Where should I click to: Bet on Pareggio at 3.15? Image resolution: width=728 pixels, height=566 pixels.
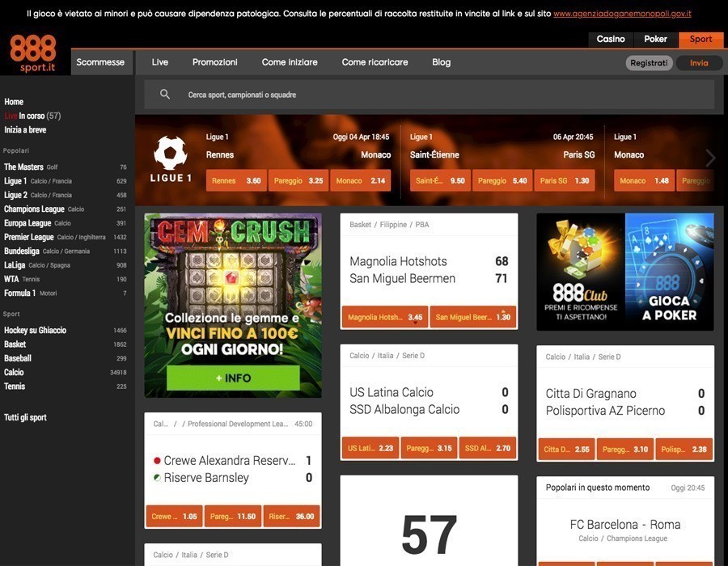(x=429, y=448)
